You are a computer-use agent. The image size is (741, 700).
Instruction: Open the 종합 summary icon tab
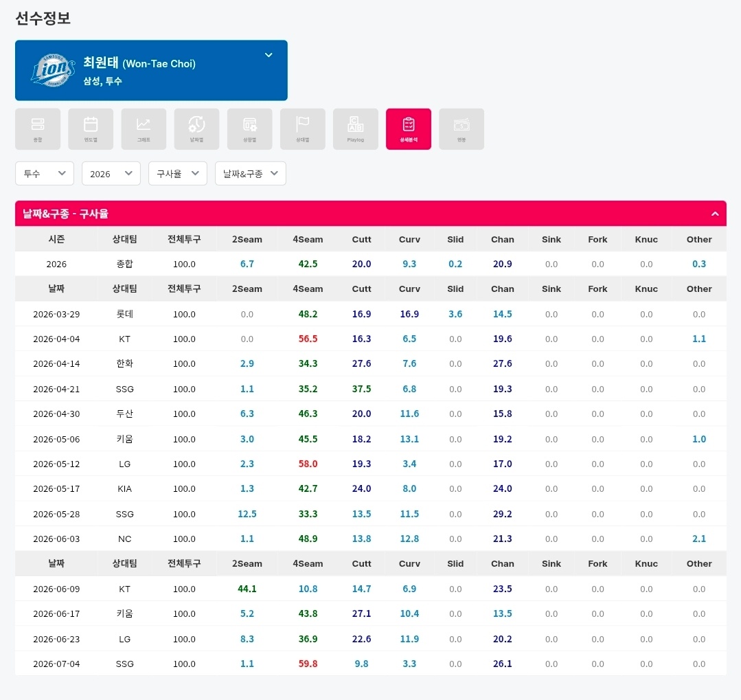(x=38, y=129)
